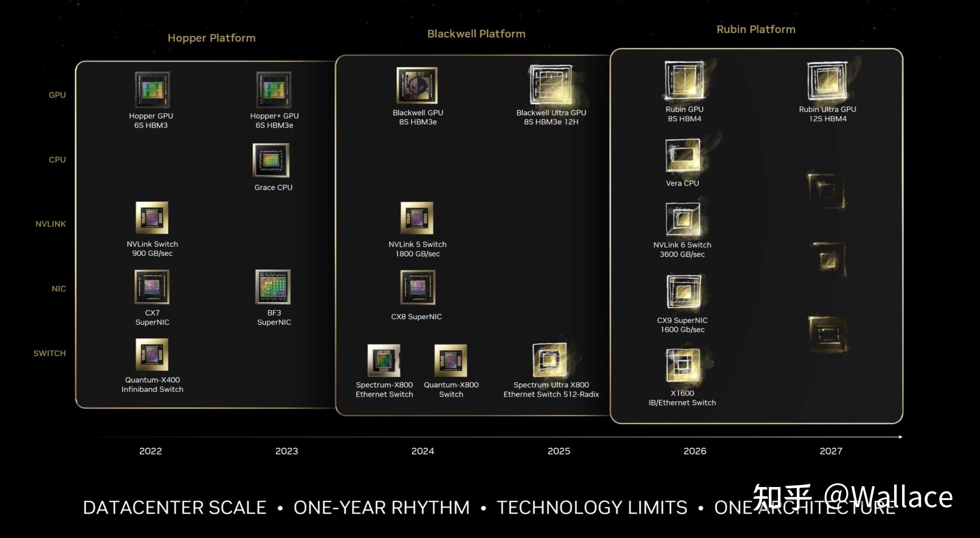This screenshot has height=538, width=980.
Task: Click the Blackwell Platform heading
Action: (476, 34)
